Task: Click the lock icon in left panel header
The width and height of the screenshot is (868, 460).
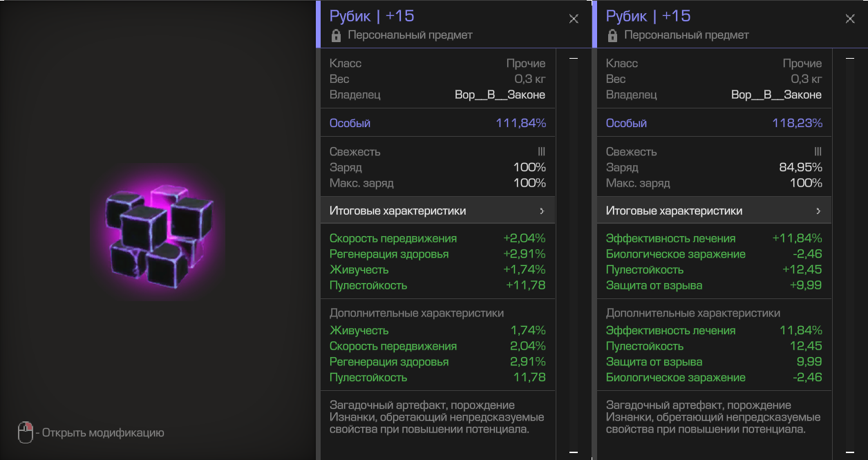Action: [x=336, y=35]
